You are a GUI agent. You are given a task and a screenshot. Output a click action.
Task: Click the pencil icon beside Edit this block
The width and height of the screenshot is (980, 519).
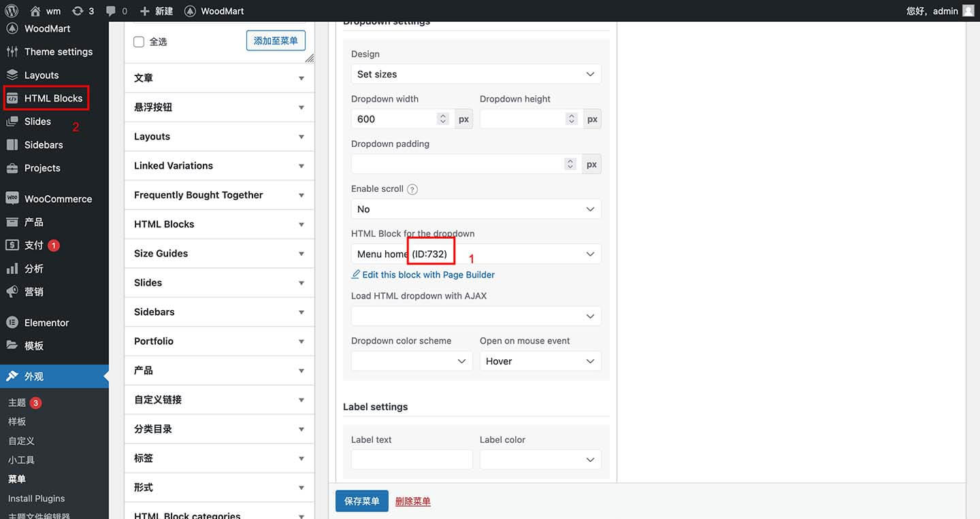coord(355,275)
